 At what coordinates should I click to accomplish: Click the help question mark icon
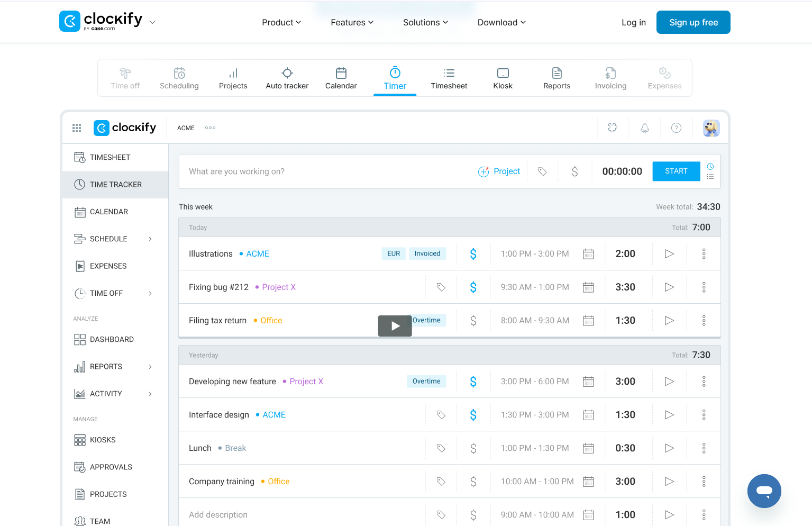click(676, 128)
